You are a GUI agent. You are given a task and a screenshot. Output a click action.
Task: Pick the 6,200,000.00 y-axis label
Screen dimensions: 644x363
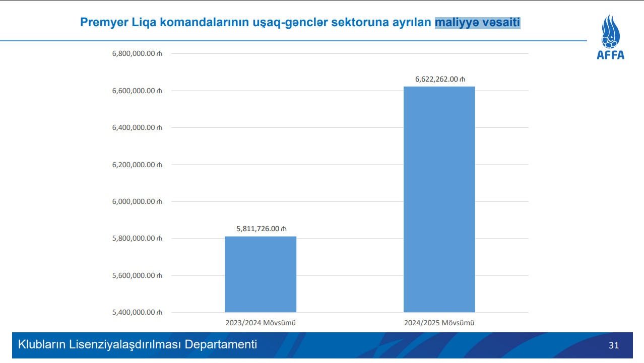(137, 165)
